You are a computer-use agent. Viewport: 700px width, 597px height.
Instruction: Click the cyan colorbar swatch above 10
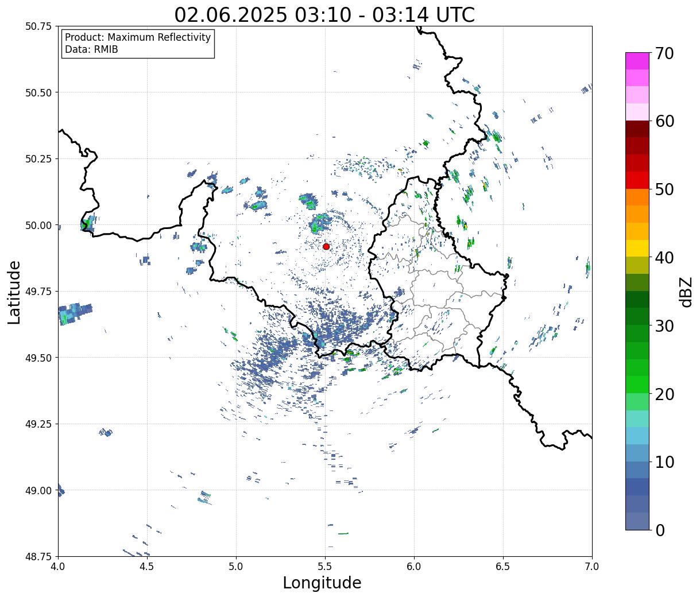[x=637, y=436]
